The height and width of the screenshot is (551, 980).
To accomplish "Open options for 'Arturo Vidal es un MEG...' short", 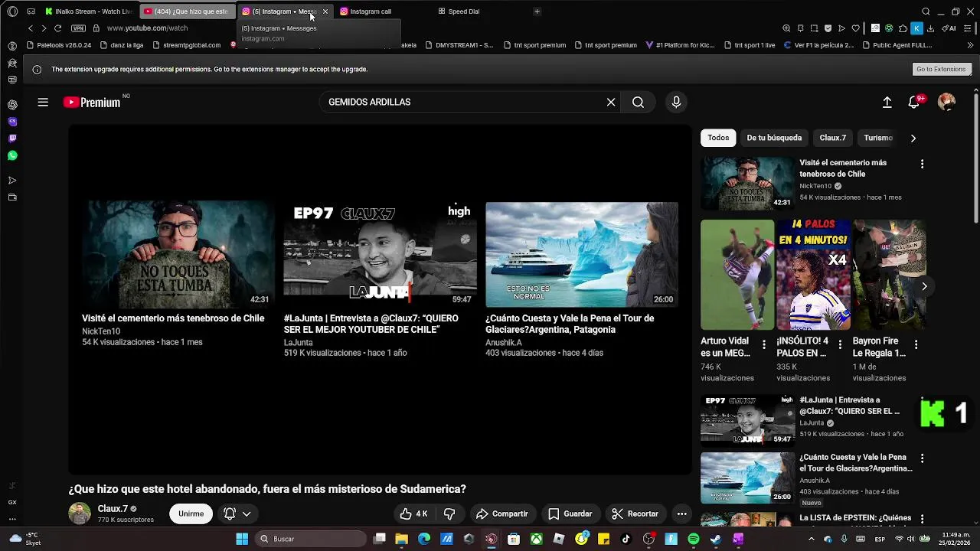I will point(763,344).
